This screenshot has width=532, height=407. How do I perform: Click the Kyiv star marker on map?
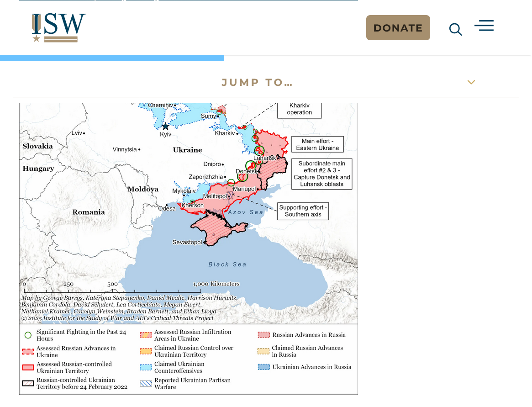click(165, 126)
